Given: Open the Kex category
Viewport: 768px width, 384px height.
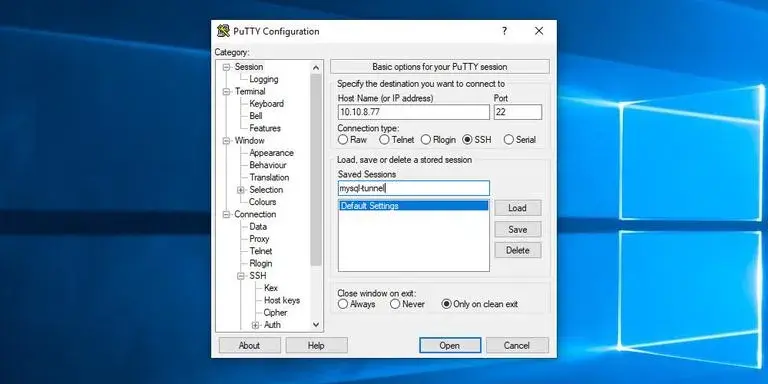Looking at the screenshot, I should 271,288.
